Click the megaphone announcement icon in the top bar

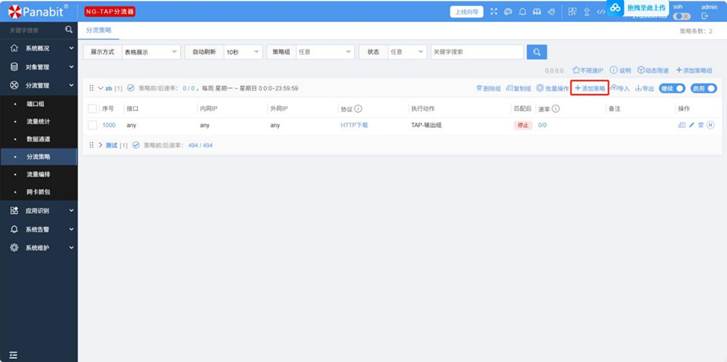pos(551,12)
